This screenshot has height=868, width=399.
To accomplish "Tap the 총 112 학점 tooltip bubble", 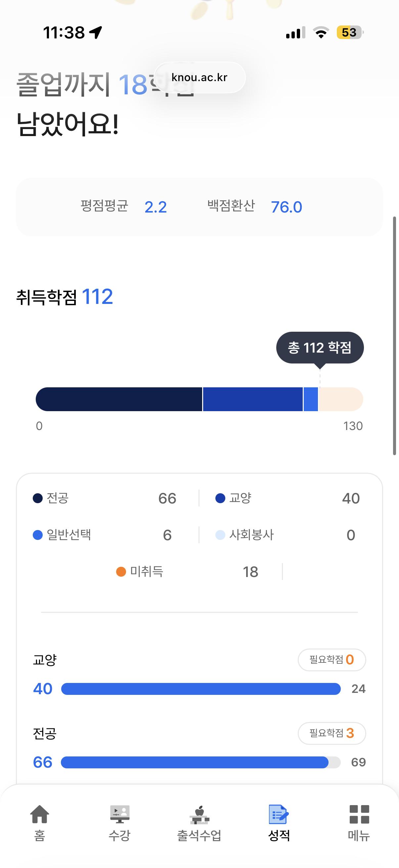I will click(320, 348).
